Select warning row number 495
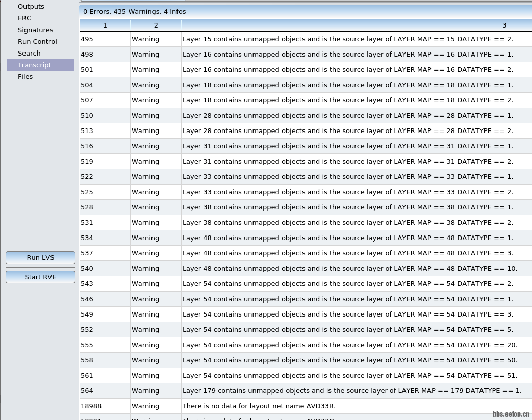Viewport: 532px width, 420px height. click(87, 39)
